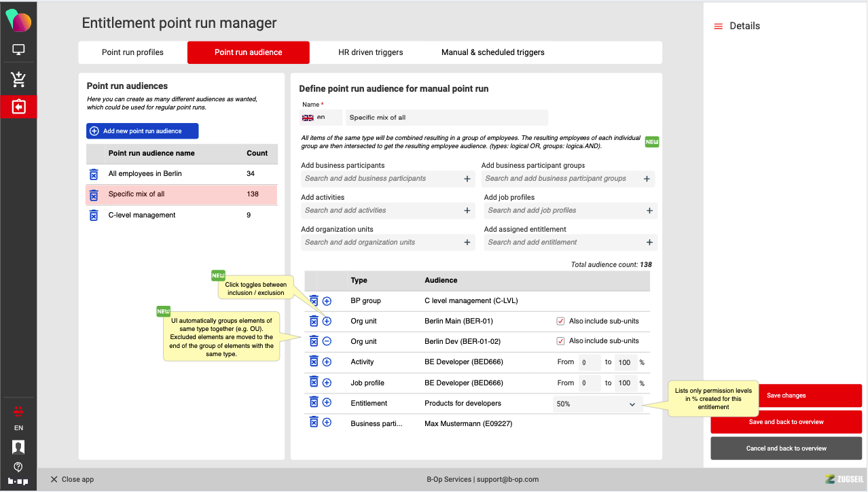The width and height of the screenshot is (868, 492).
Task: Open the shopping cart sidebar icon
Action: click(18, 80)
